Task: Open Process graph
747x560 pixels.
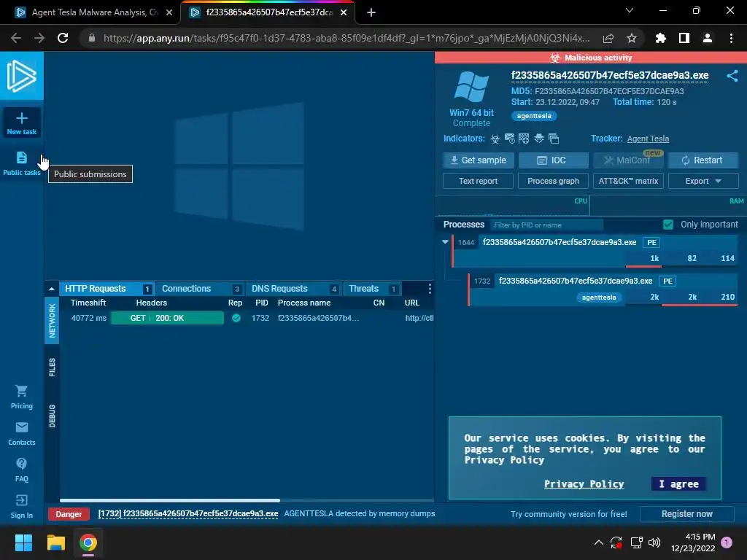Action: click(553, 181)
